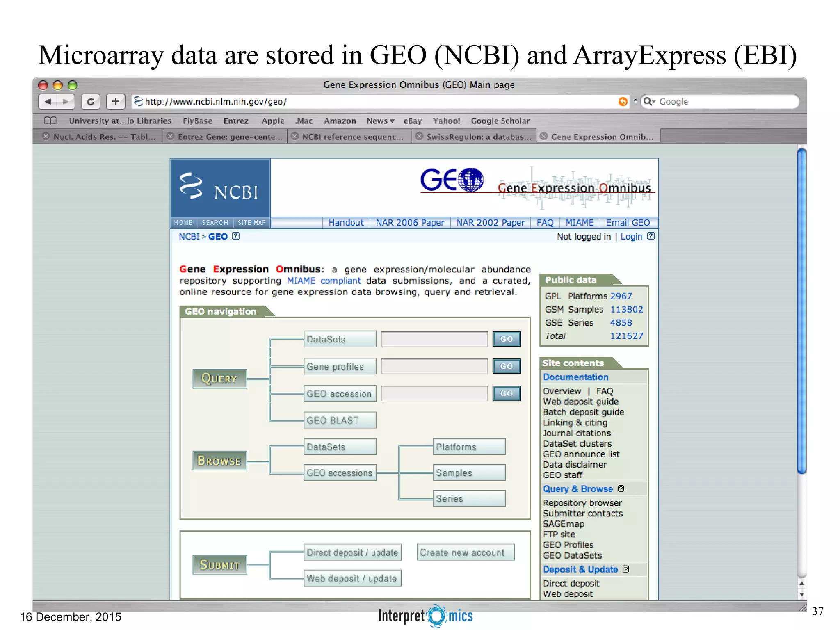Open the MIAME link in top bar
Image resolution: width=840 pixels, height=630 pixels.
[x=579, y=222]
